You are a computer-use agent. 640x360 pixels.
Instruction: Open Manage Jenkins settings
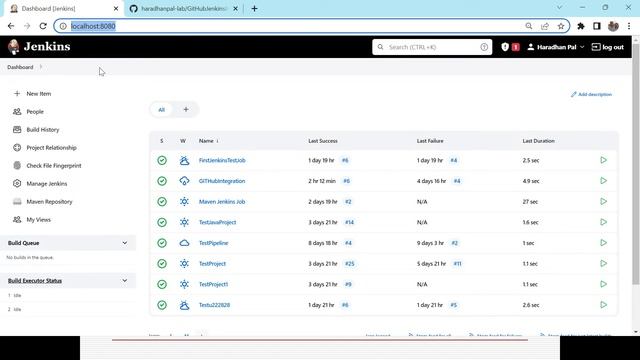pyautogui.click(x=47, y=184)
